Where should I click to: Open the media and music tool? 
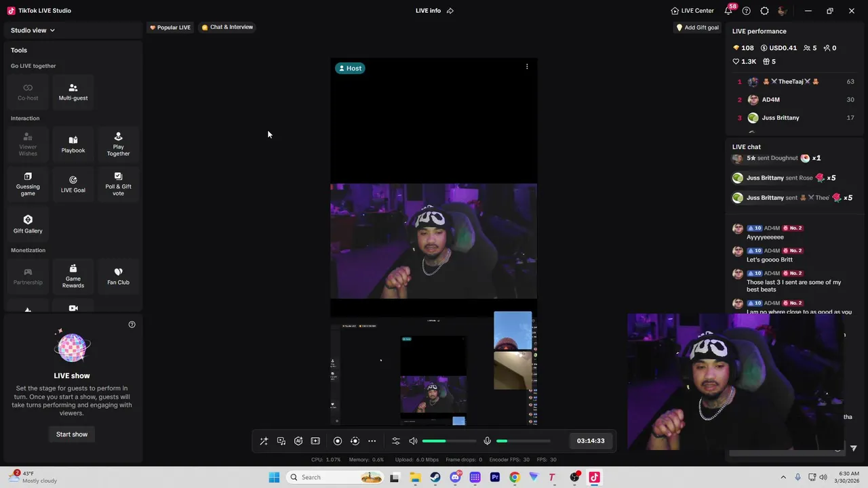coord(281,441)
